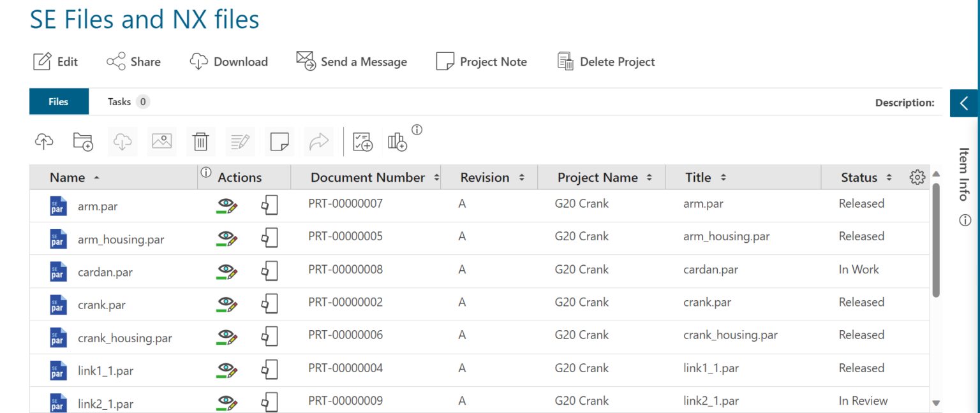This screenshot has height=413, width=980.
Task: Click the item details icon for crank.par
Action: click(x=269, y=302)
